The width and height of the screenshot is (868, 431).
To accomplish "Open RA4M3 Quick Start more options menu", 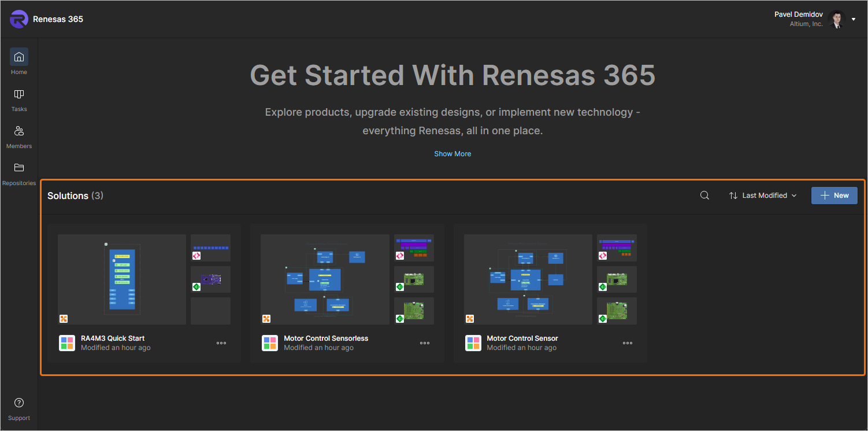I will (221, 343).
